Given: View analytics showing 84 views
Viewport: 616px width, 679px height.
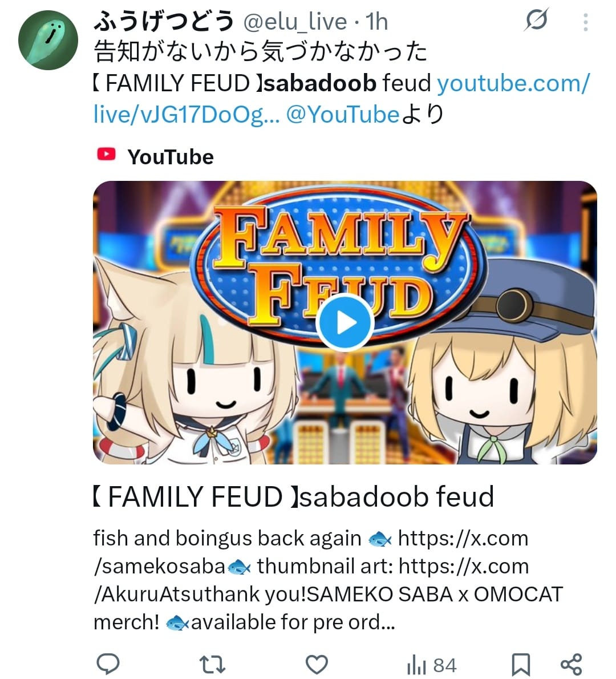Looking at the screenshot, I should [x=432, y=665].
